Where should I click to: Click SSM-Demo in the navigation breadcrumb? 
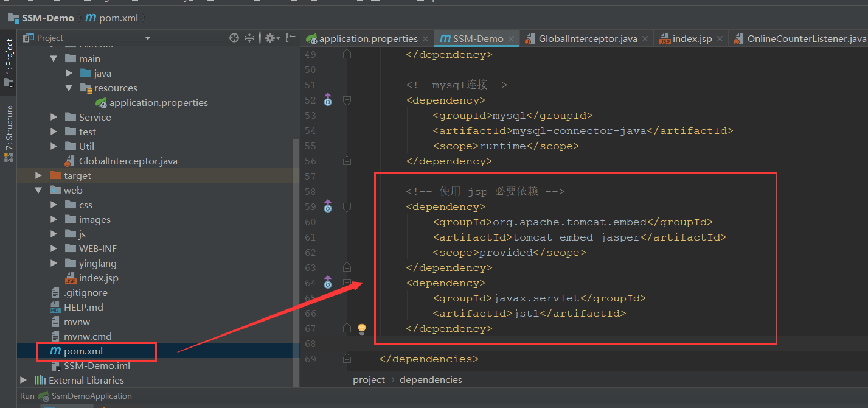click(48, 18)
